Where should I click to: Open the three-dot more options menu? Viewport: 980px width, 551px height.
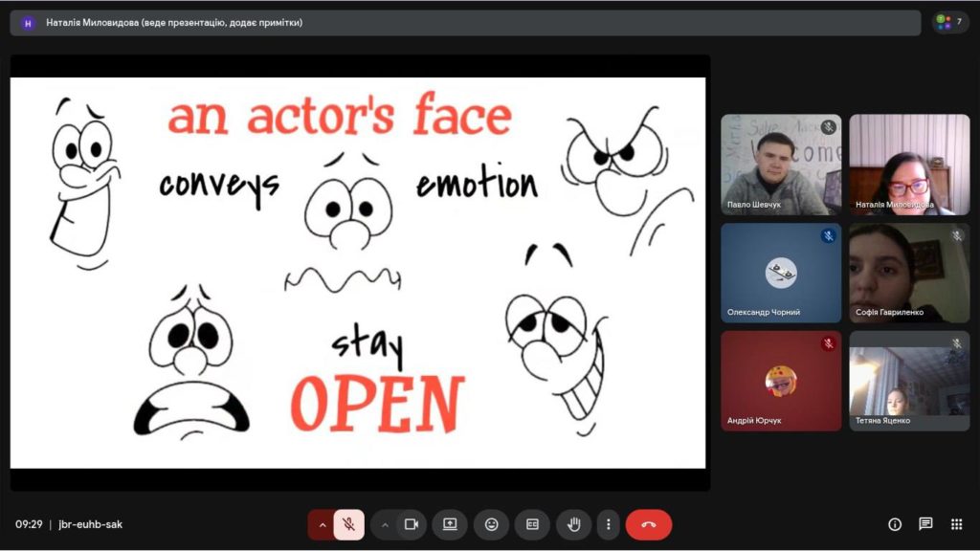tap(609, 524)
